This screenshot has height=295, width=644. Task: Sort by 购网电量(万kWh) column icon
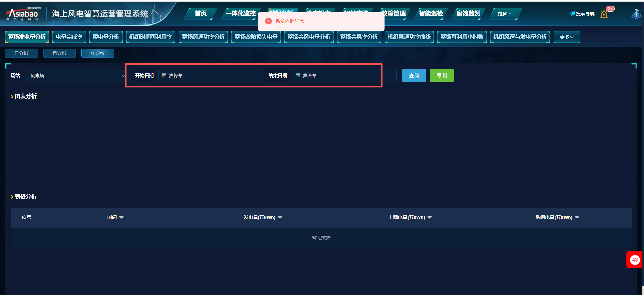(x=577, y=218)
